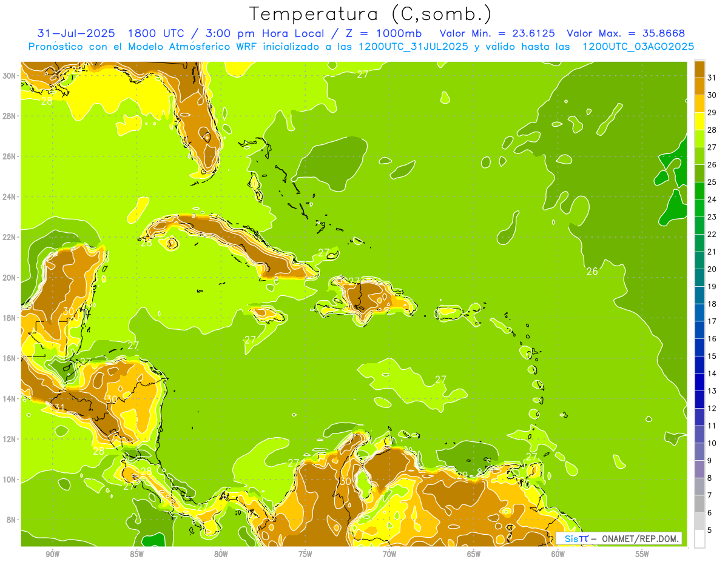Click the title 'Temperatura (C,somb.)'
Image resolution: width=728 pixels, height=562 pixels.
click(x=371, y=14)
